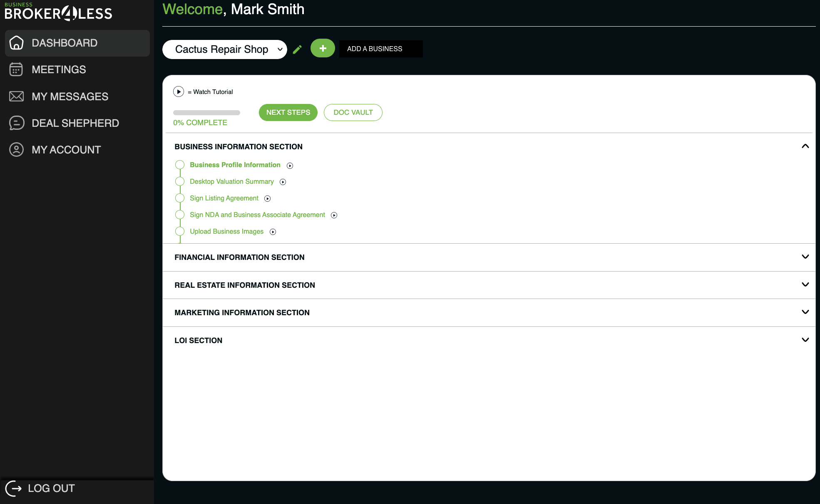This screenshot has width=820, height=504.
Task: Collapse the Business Information Section
Action: tap(805, 146)
